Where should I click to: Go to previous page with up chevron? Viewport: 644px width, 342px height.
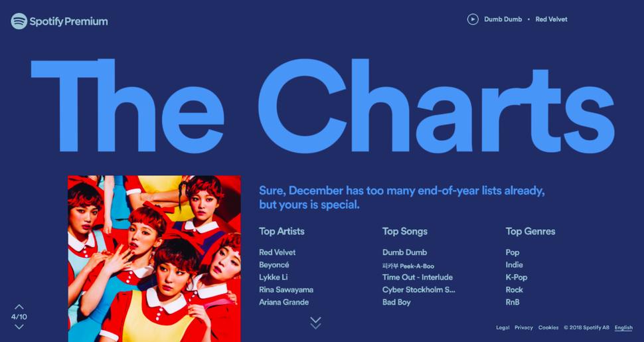click(x=19, y=307)
